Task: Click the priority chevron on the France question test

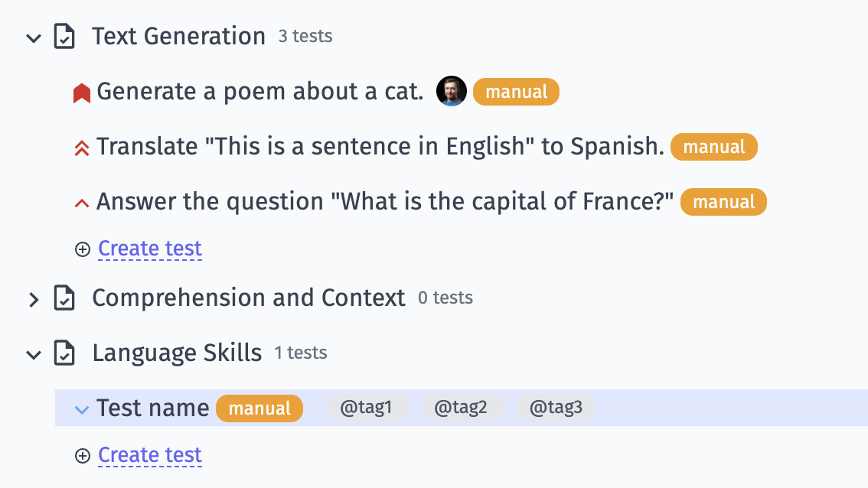Action: click(81, 201)
